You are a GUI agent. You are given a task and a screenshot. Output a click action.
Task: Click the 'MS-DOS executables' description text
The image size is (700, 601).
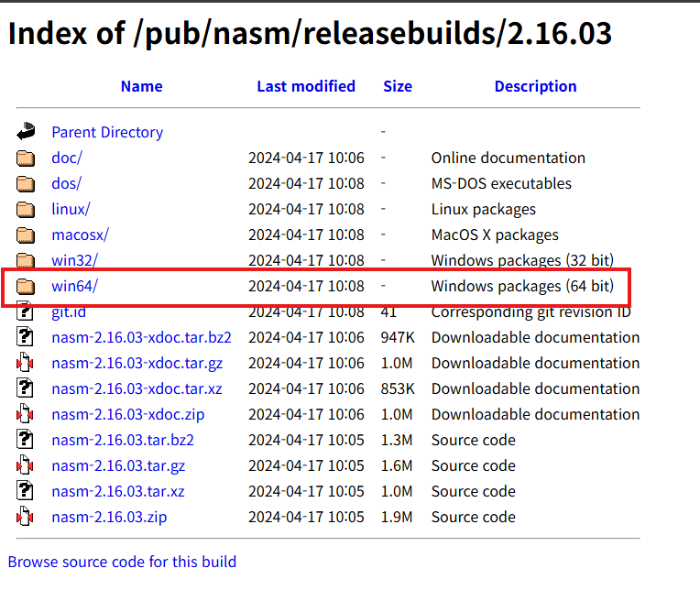501,183
